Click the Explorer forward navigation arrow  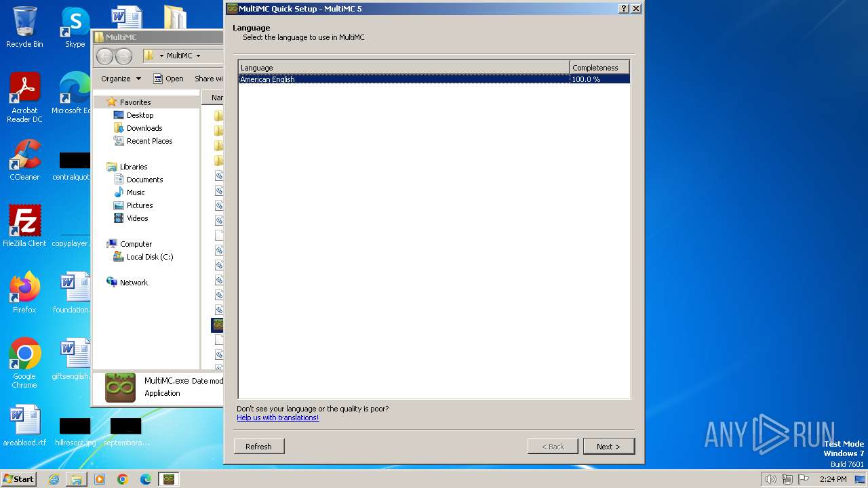pos(123,56)
